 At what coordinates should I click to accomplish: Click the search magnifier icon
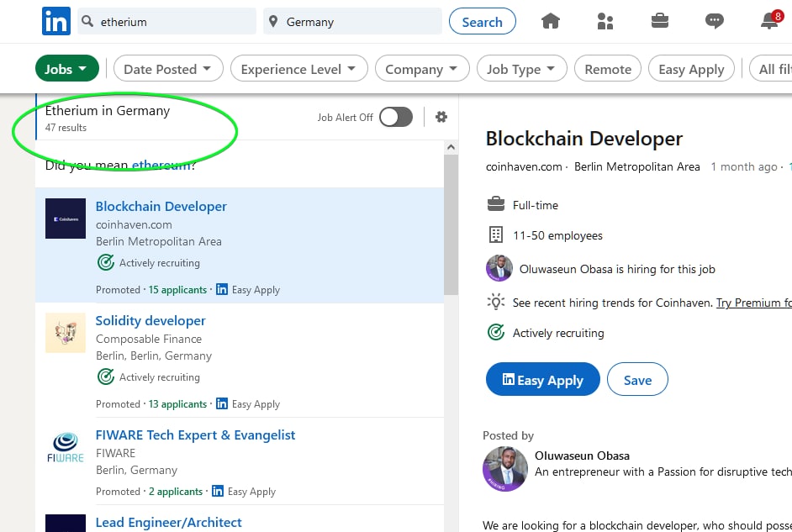[x=87, y=21]
